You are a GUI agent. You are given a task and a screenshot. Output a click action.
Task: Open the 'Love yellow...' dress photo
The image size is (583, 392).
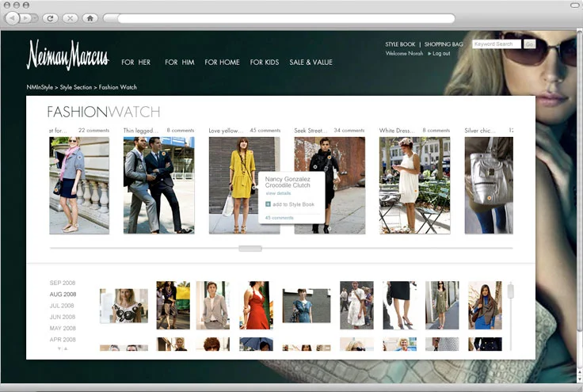click(244, 185)
